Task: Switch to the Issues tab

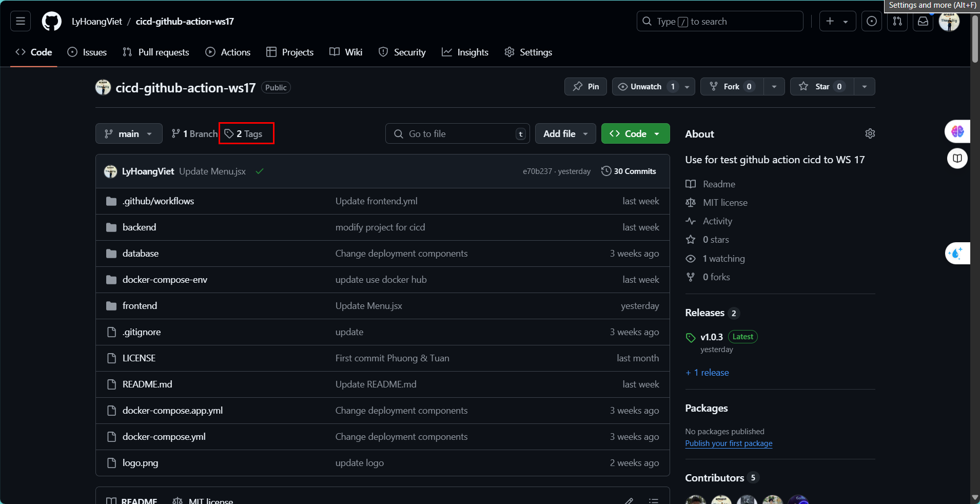Action: point(87,52)
